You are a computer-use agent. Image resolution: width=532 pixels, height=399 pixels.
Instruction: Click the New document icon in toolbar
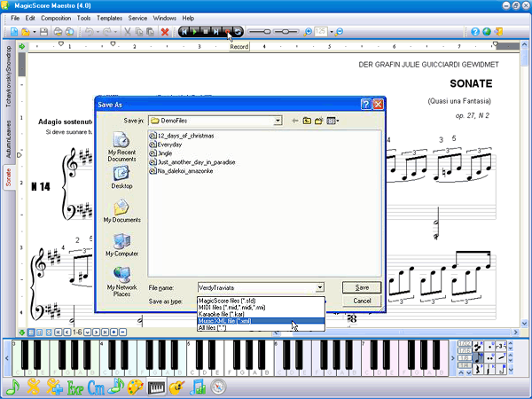[14, 32]
